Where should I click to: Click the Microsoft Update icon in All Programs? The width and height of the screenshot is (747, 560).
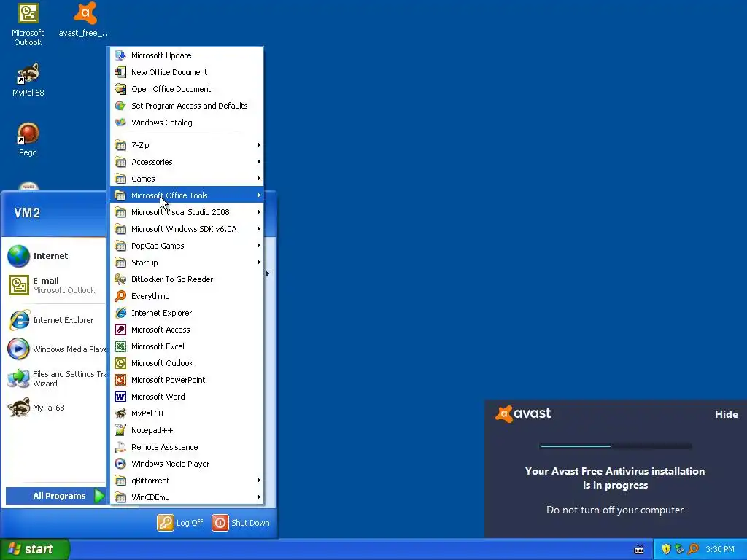[x=120, y=55]
